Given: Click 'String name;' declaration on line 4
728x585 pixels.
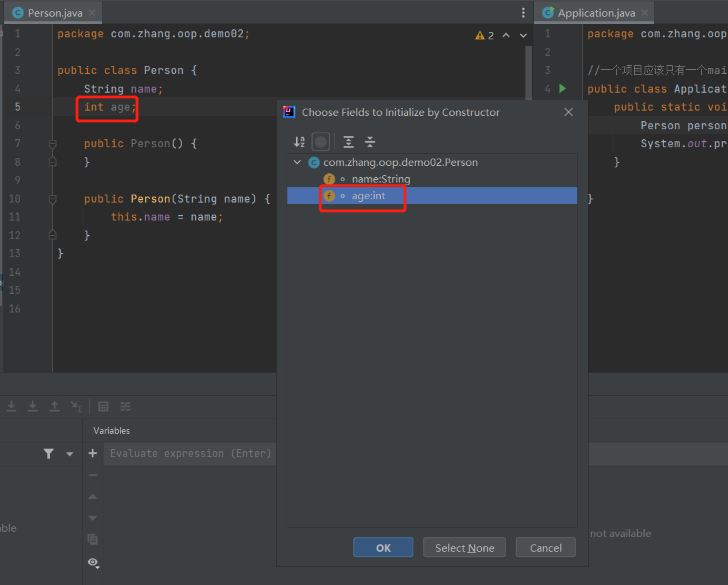Looking at the screenshot, I should click(123, 89).
